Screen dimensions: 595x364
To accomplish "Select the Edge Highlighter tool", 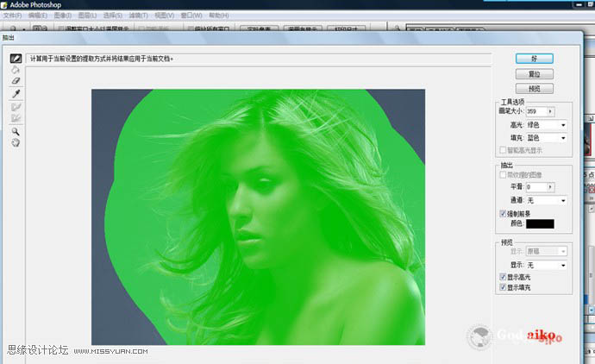I will coord(16,59).
